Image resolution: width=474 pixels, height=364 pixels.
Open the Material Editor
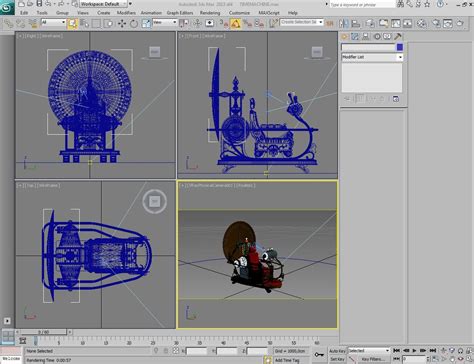point(421,23)
